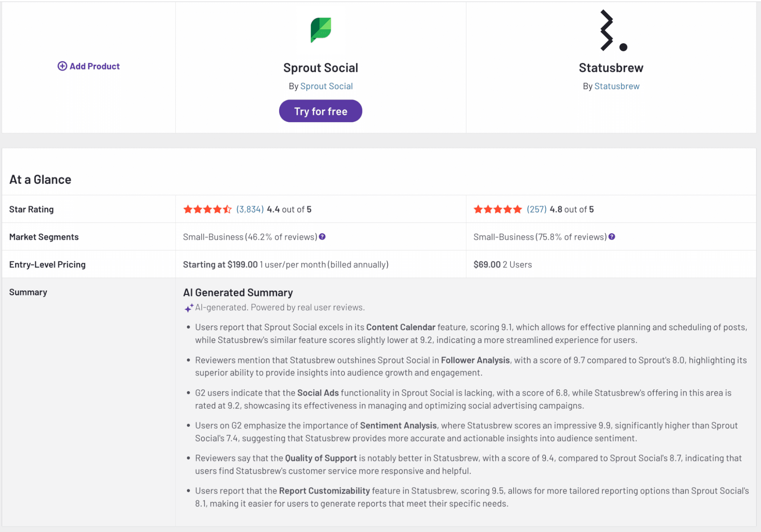The width and height of the screenshot is (761, 532).
Task: Click Sprout Social's $199.00 starting price
Action: [242, 264]
